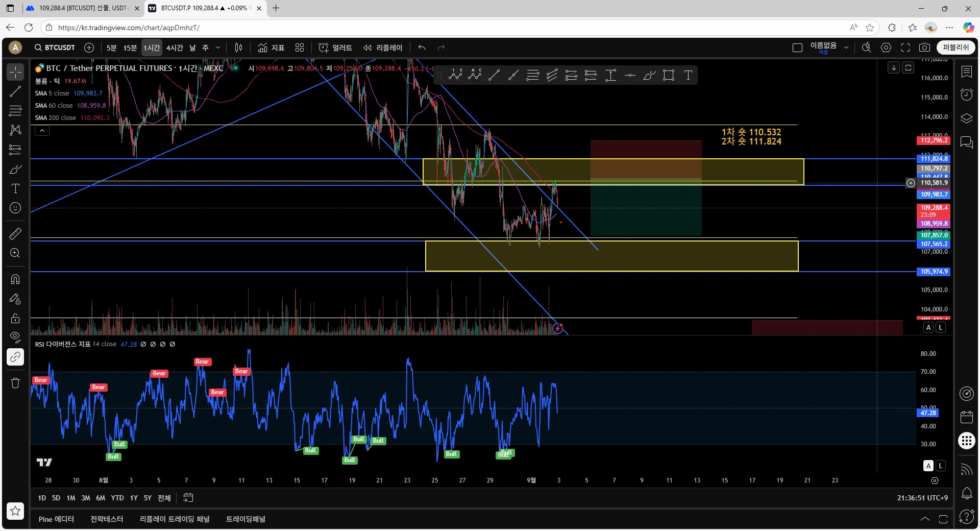The height and width of the screenshot is (531, 980).
Task: Create an alert with 얼러트 button
Action: tap(335, 47)
